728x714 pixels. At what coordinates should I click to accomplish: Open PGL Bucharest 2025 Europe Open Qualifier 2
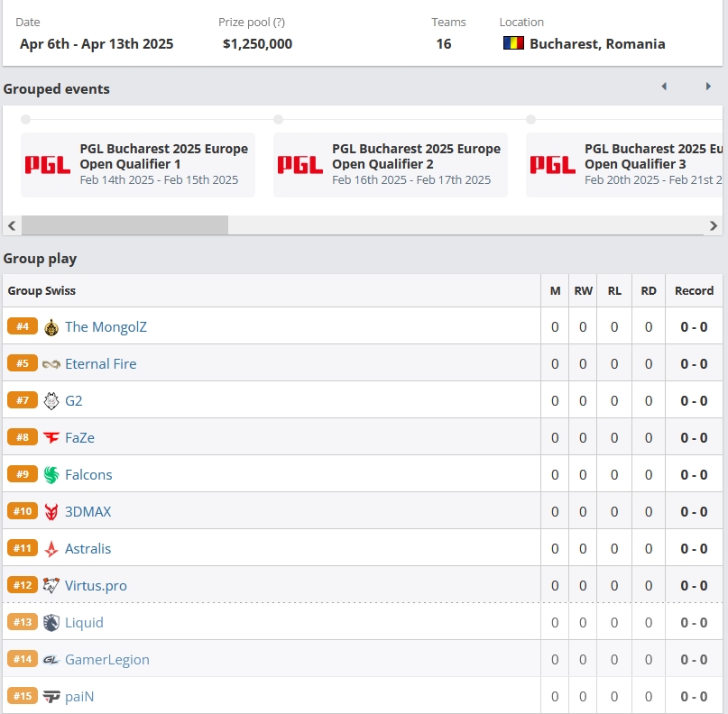pyautogui.click(x=391, y=165)
